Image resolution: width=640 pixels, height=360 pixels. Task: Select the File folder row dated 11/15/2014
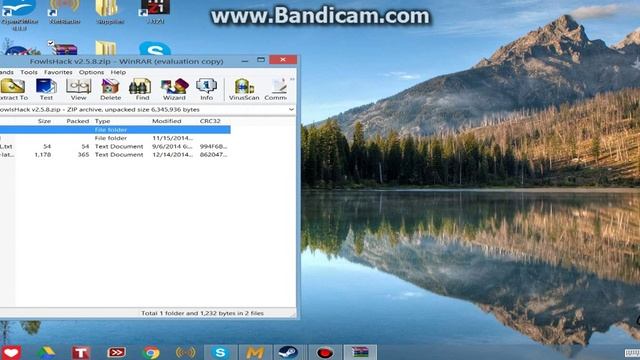coord(115,138)
